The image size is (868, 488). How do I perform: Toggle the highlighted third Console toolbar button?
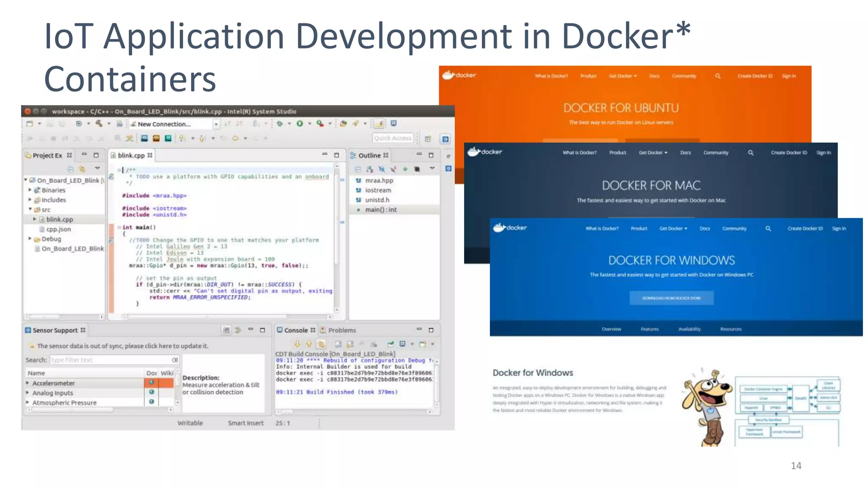(321, 344)
